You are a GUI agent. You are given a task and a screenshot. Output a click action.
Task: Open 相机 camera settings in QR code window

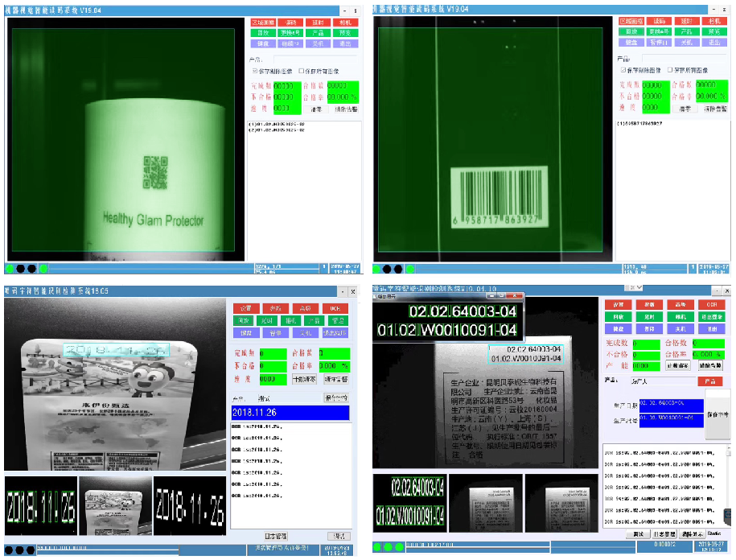345,23
